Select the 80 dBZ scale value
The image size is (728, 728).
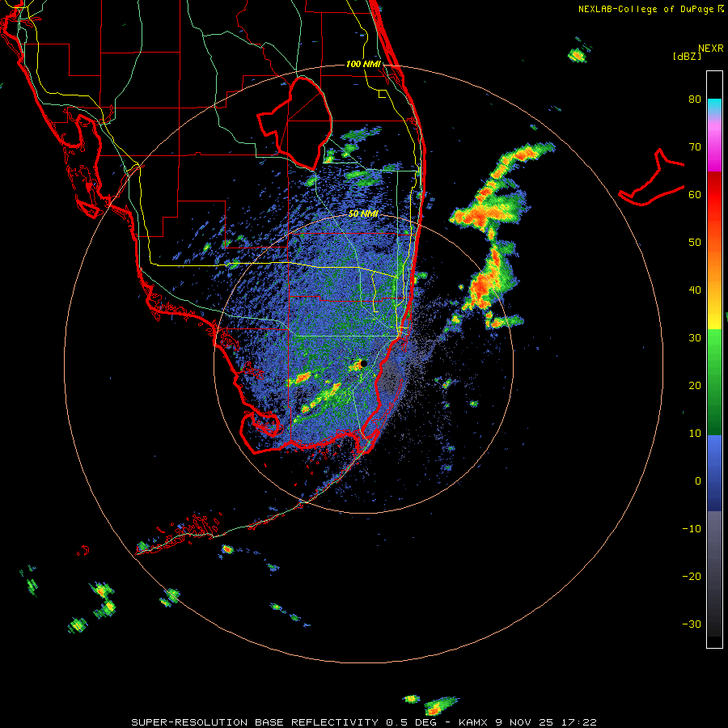[695, 99]
